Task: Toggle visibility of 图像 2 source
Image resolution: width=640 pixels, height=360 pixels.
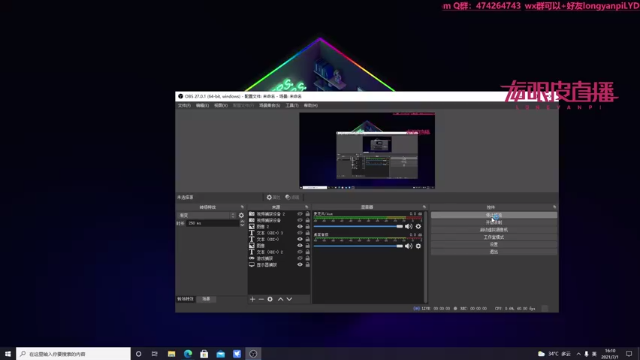Action: point(300,227)
